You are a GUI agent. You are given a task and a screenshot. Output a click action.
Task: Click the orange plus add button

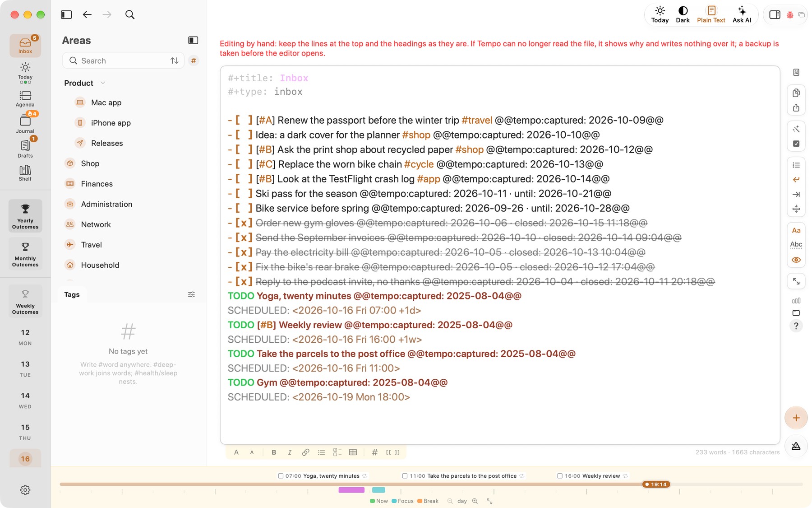tap(796, 418)
